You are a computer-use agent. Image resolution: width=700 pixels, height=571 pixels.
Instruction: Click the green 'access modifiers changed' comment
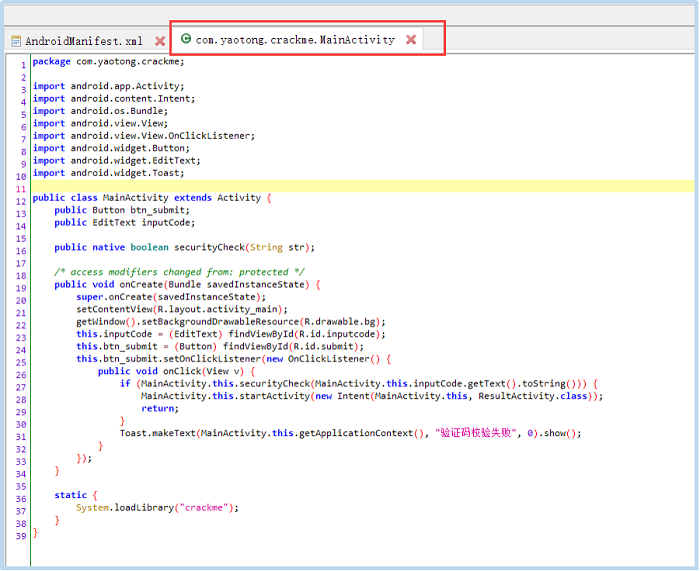[x=179, y=272]
